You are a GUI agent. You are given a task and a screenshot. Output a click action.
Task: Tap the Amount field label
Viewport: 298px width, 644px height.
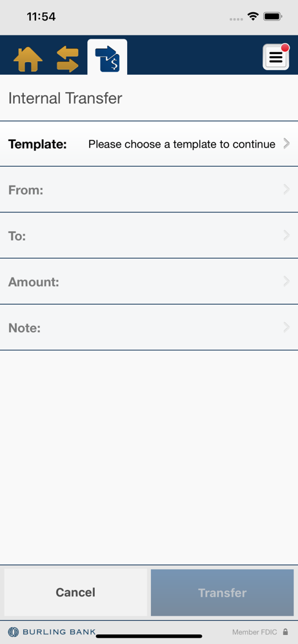[34, 282]
